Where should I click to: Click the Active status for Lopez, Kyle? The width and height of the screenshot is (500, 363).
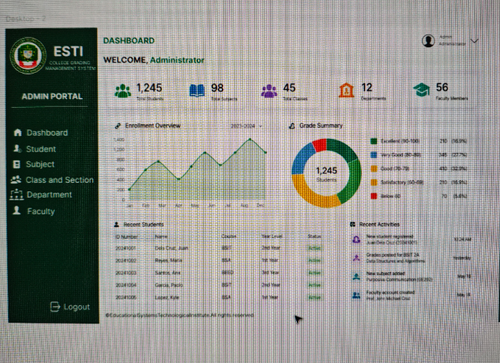pos(314,297)
